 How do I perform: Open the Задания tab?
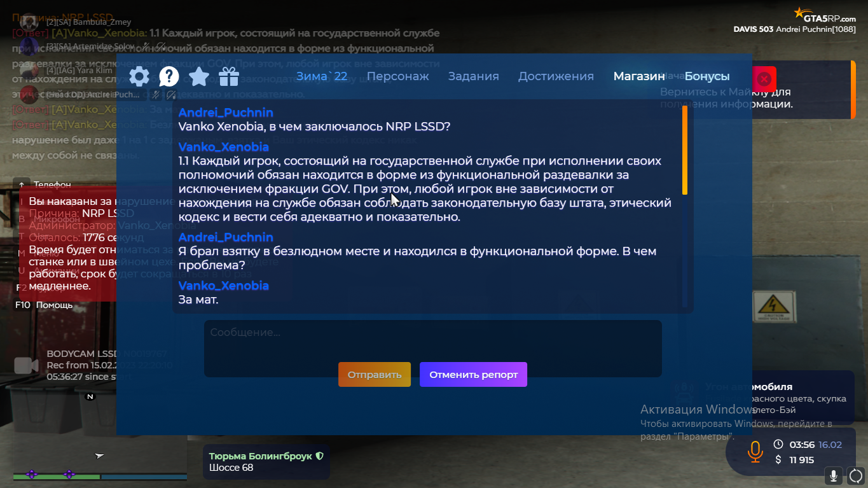474,76
